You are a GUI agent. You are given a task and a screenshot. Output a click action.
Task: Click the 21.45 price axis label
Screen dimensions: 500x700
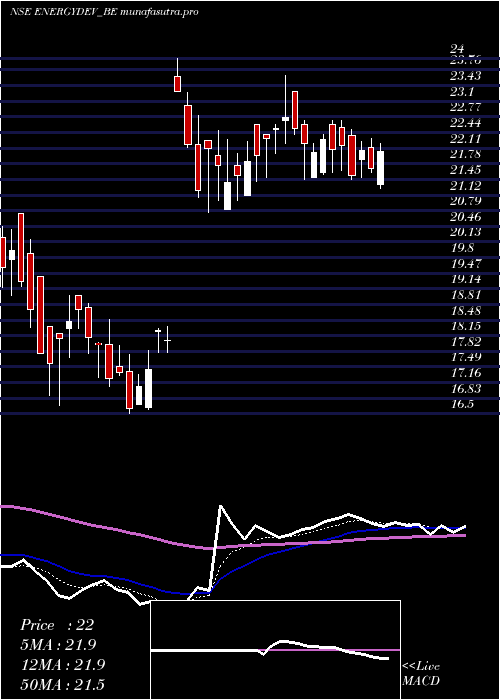[x=466, y=170]
